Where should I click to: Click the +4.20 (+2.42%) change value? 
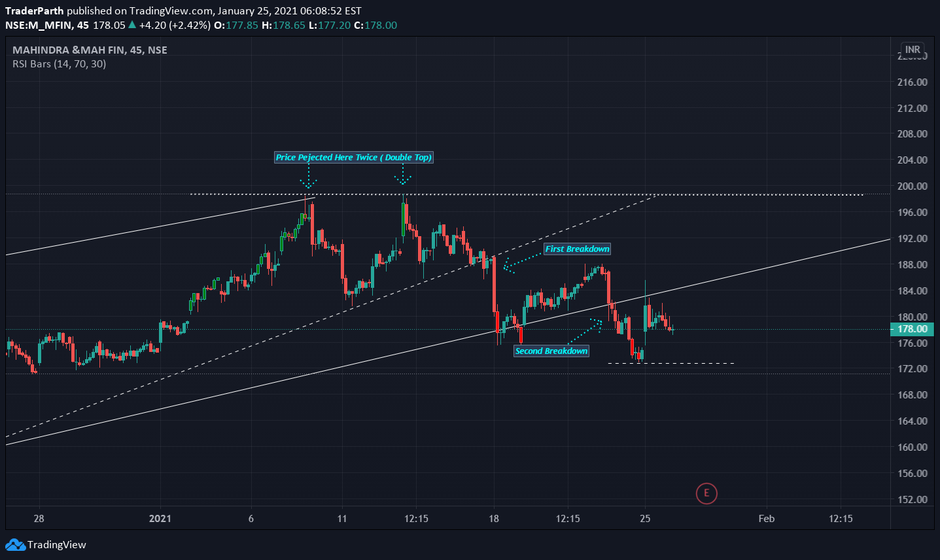[175, 26]
